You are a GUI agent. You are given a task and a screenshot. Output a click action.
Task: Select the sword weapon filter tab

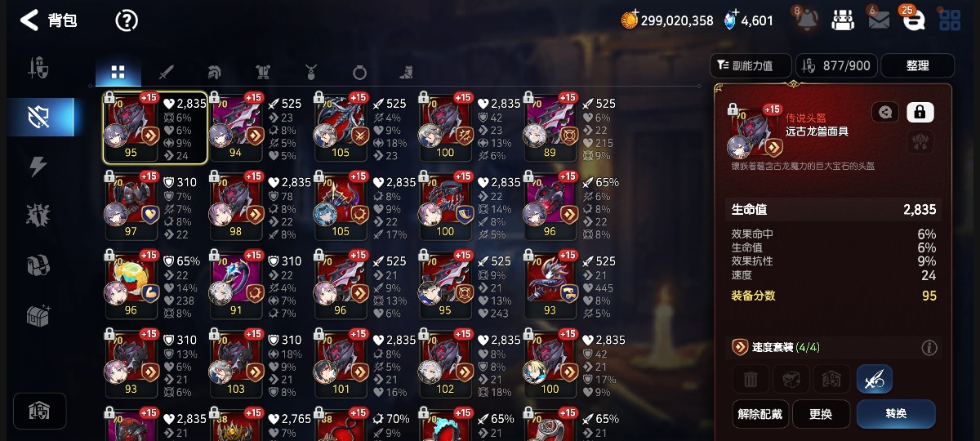coord(166,72)
